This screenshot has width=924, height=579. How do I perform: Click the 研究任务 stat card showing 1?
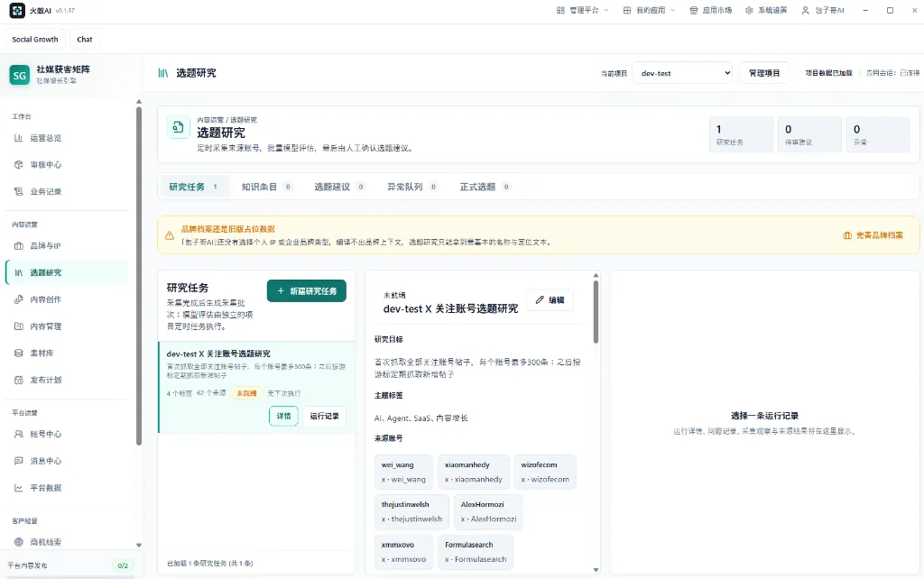click(x=741, y=134)
